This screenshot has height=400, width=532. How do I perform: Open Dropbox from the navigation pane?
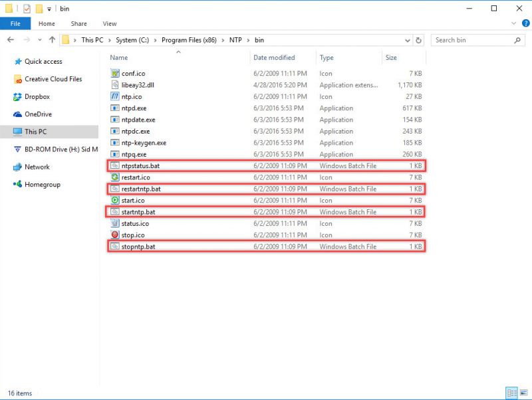[x=37, y=96]
